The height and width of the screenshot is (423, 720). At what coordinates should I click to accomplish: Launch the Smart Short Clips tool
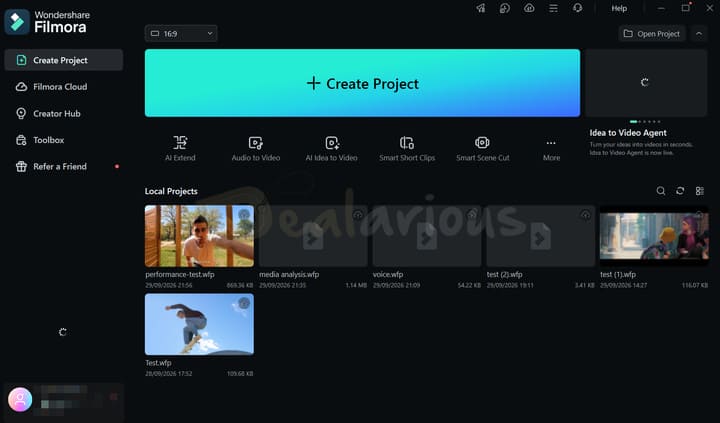pyautogui.click(x=407, y=148)
